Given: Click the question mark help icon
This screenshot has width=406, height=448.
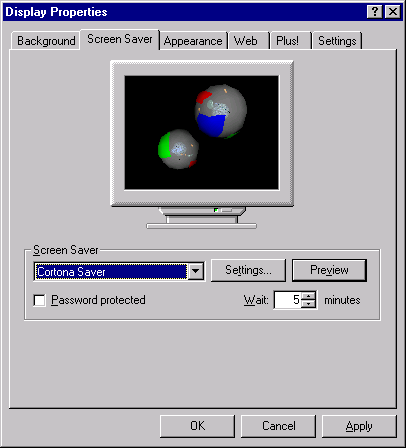Looking at the screenshot, I should tap(375, 12).
